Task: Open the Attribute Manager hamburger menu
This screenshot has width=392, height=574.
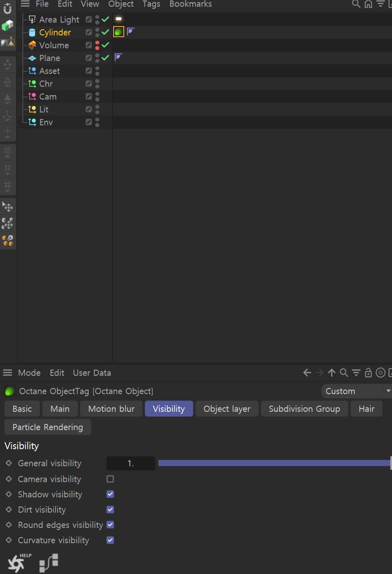Action: [7, 373]
